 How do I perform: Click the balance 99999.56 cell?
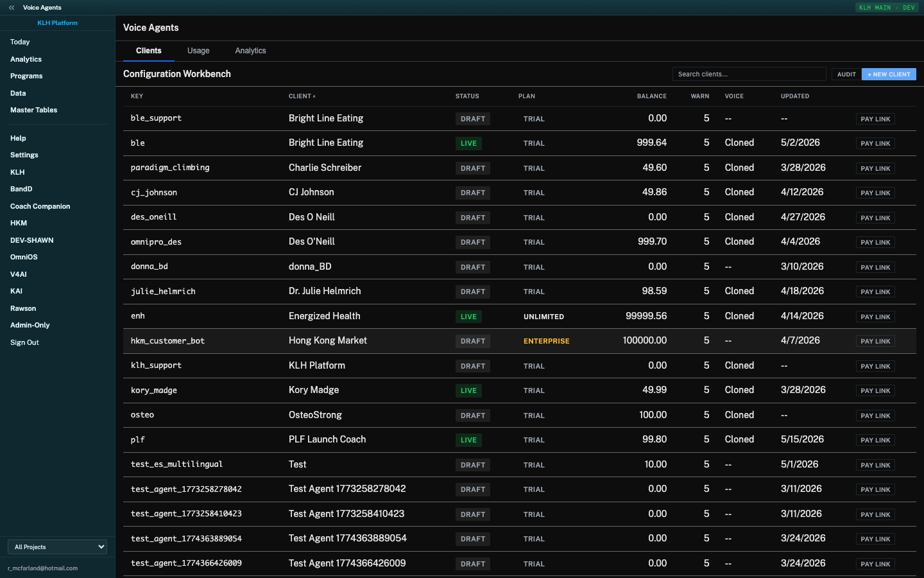tap(646, 316)
